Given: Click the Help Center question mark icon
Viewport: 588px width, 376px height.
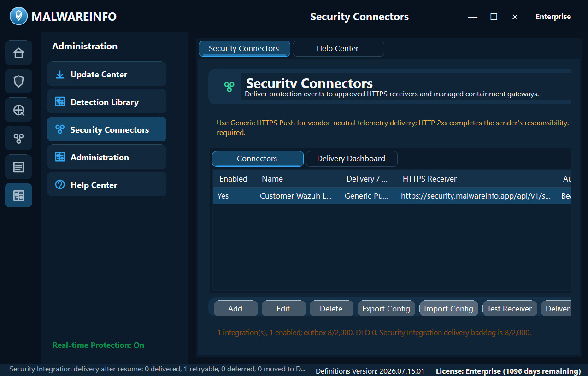Looking at the screenshot, I should pyautogui.click(x=60, y=185).
